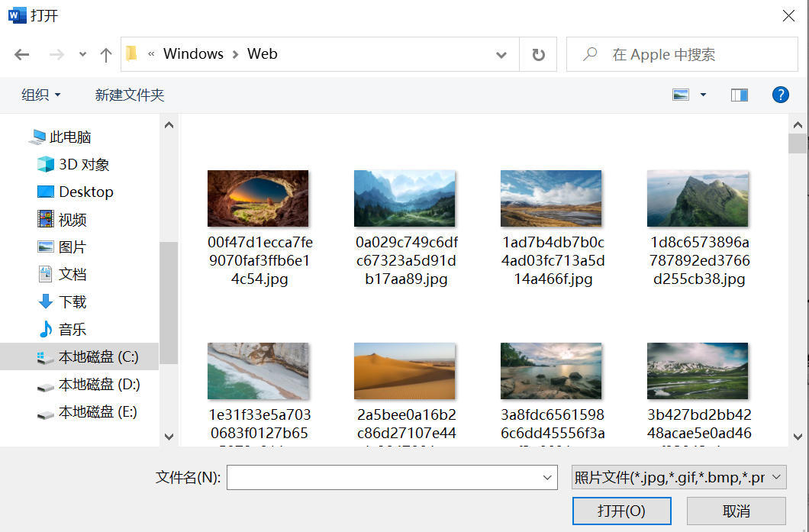The width and height of the screenshot is (809, 532).
Task: Go up one folder level
Action: pyautogui.click(x=106, y=54)
